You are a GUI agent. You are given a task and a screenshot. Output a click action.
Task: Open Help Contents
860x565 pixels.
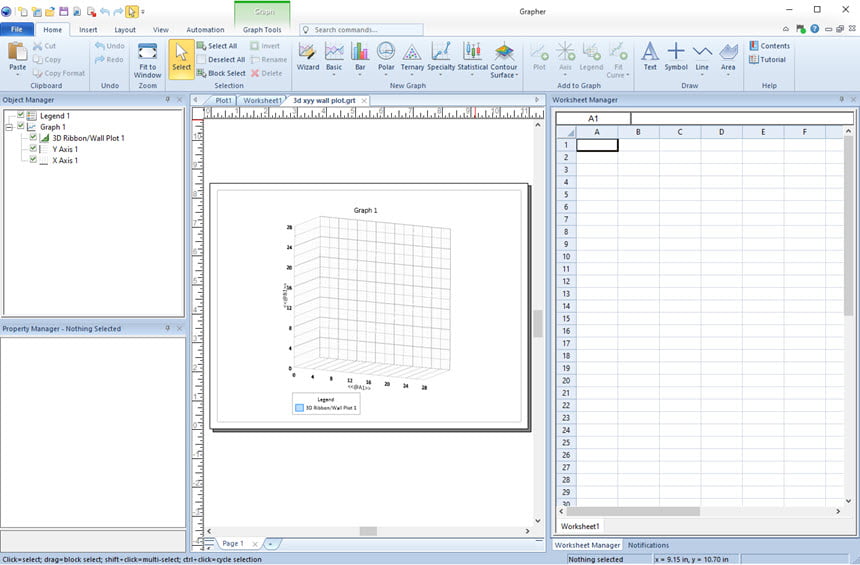coord(770,46)
